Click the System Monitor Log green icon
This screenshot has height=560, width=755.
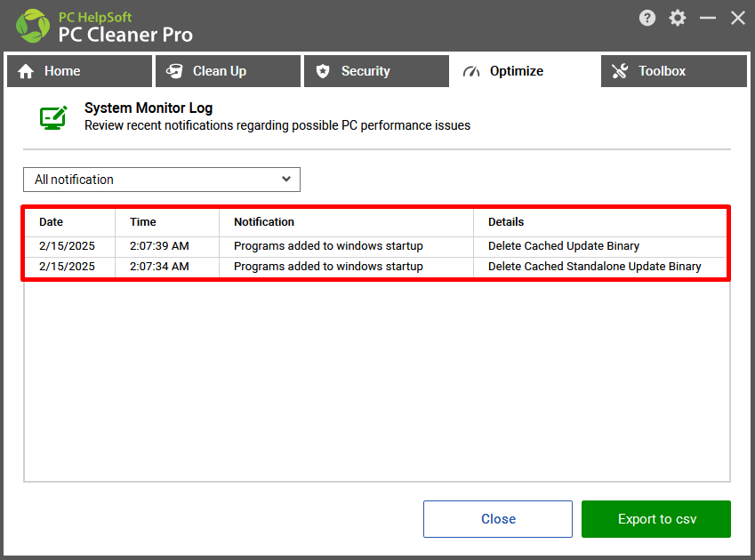tap(53, 117)
